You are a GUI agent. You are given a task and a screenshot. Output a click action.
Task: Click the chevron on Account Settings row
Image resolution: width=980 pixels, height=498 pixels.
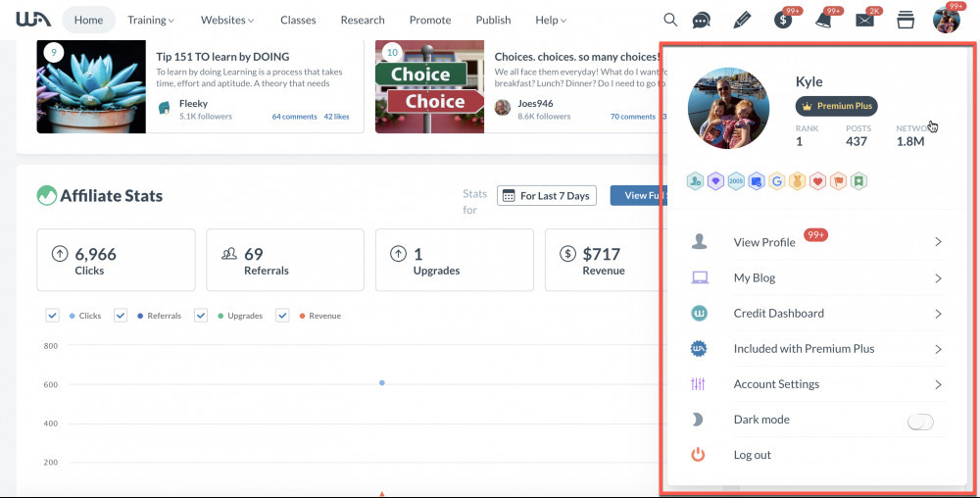click(938, 384)
